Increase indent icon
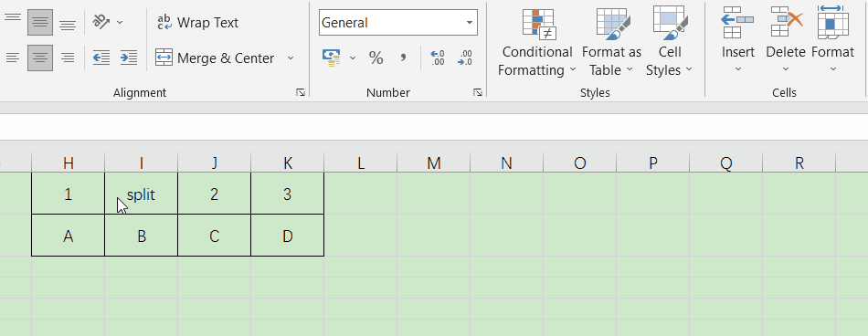This screenshot has height=336, width=868. pyautogui.click(x=129, y=58)
